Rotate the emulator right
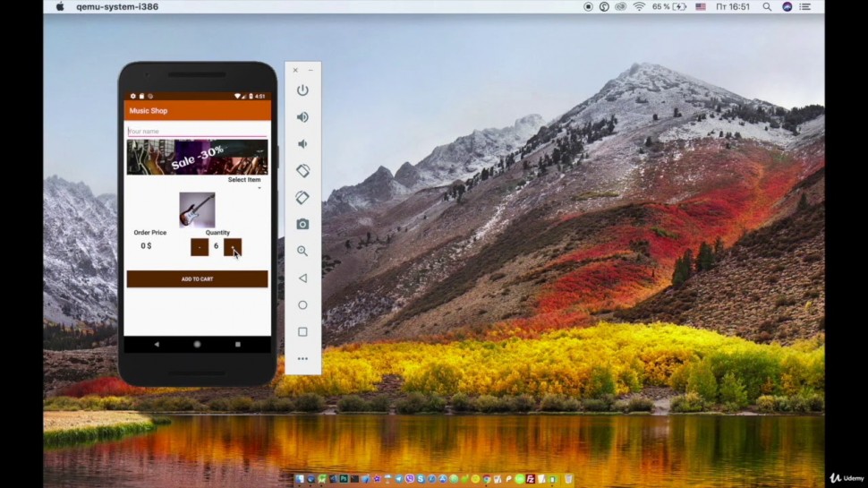Image resolution: width=868 pixels, height=488 pixels. coord(302,198)
